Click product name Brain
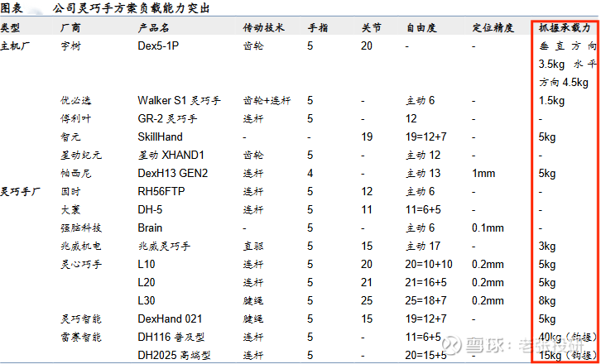 pyautogui.click(x=150, y=228)
